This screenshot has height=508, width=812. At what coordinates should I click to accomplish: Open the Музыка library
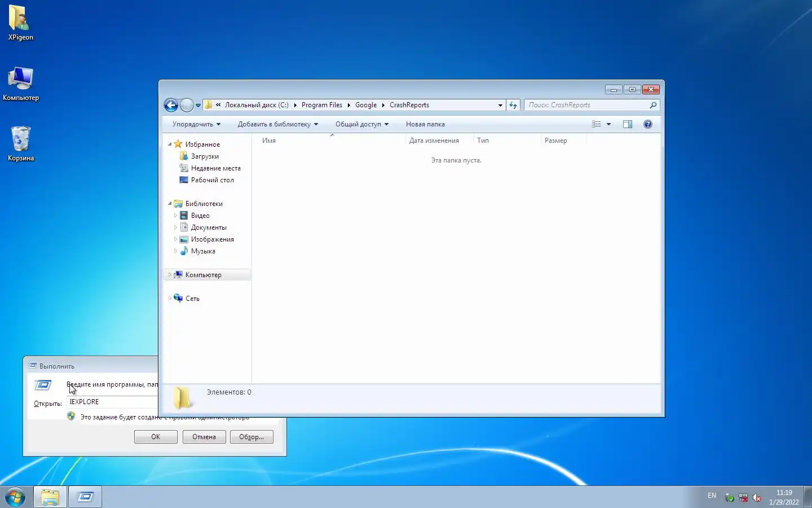(203, 251)
